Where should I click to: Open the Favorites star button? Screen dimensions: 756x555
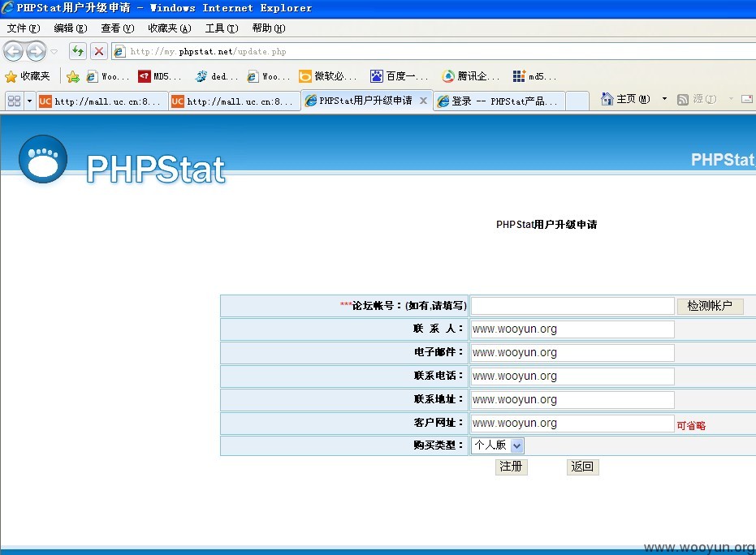click(x=28, y=76)
